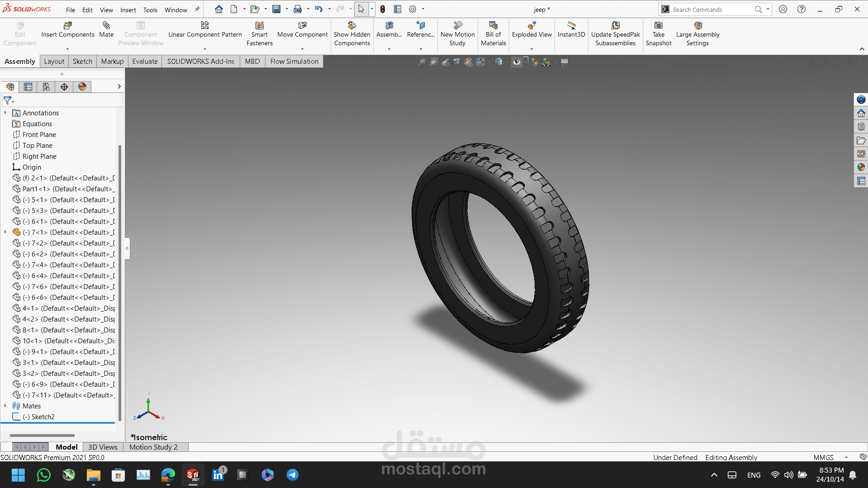Toggle the Hide/Show Items eye icon
This screenshot has height=488, width=868.
(x=517, y=62)
